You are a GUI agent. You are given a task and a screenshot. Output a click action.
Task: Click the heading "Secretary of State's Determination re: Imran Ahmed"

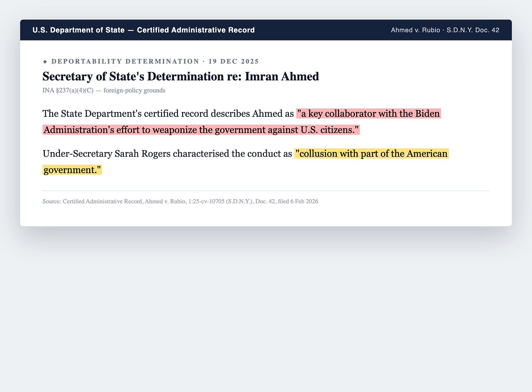click(x=180, y=76)
